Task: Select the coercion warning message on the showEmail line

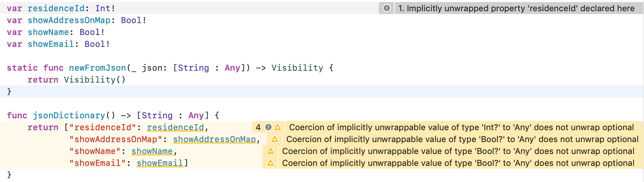Action: tap(458, 163)
